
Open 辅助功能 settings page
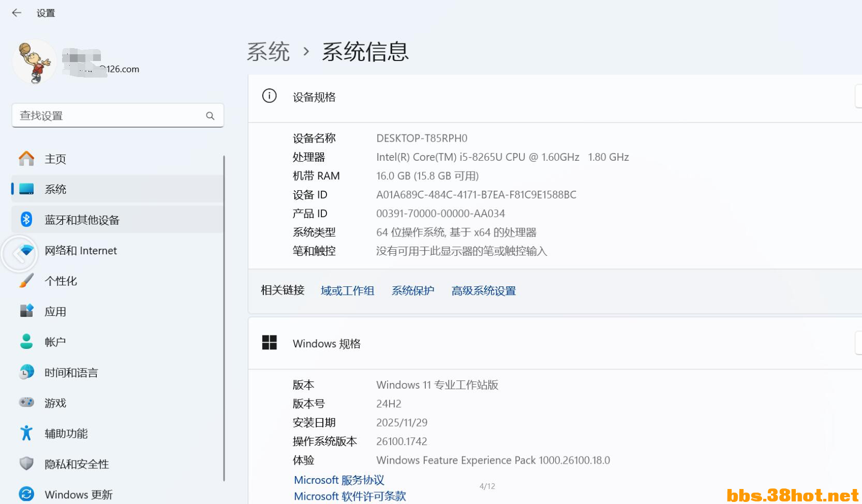[x=117, y=433]
